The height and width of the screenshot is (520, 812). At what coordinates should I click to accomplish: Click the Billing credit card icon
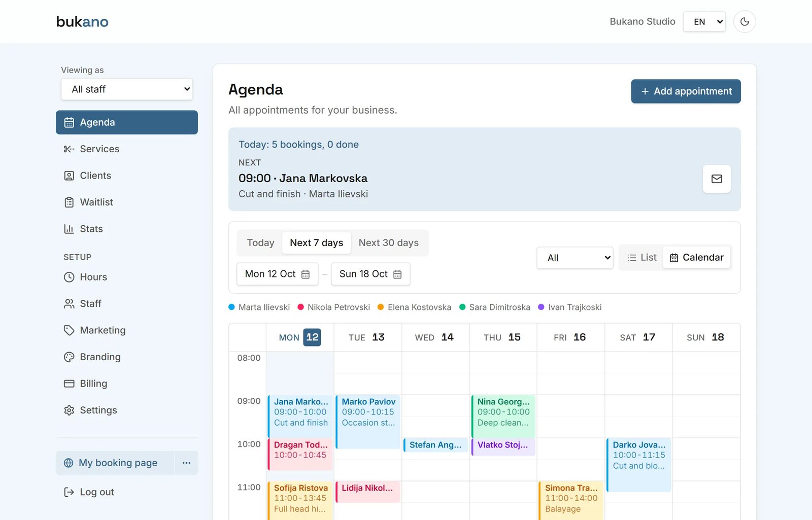coord(69,384)
